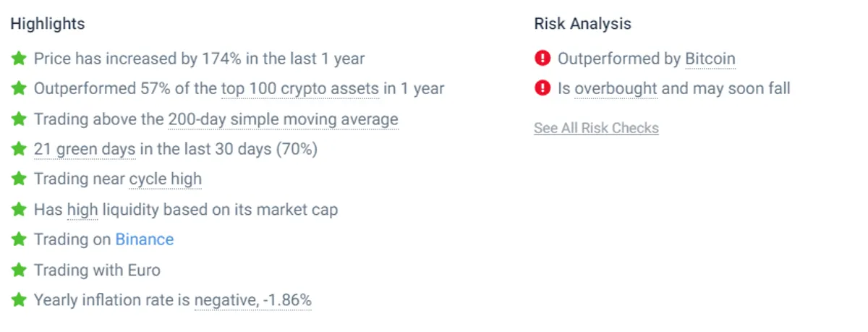
Task: Click the underlined '21 green days' text
Action: [x=85, y=150]
